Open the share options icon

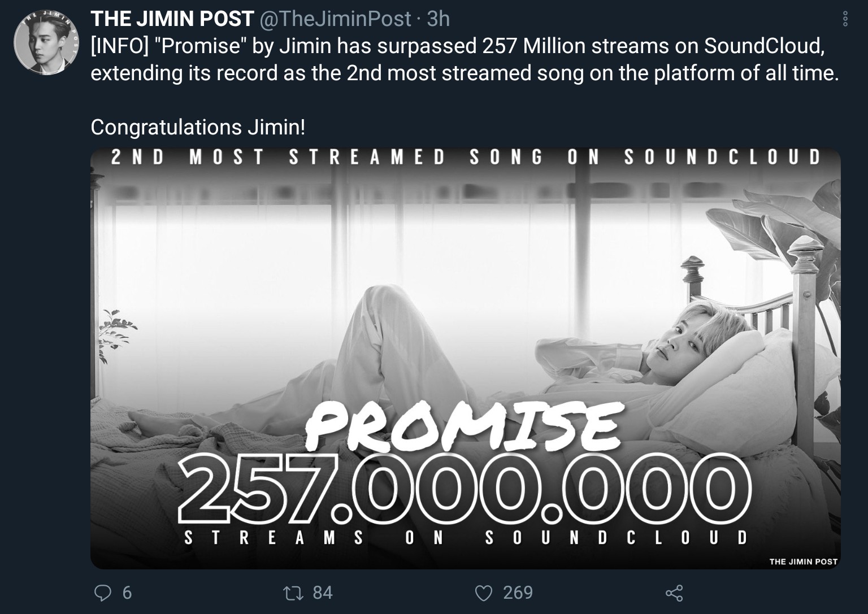[674, 593]
